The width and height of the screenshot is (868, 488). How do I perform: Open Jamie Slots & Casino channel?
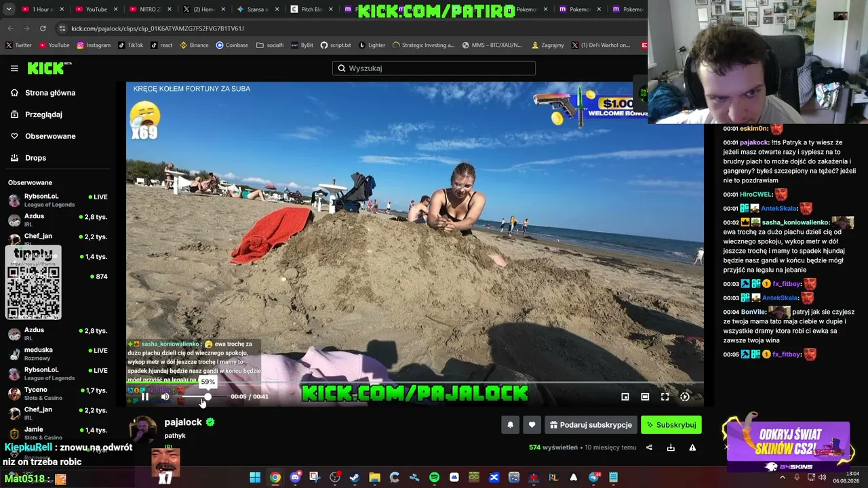[58, 433]
